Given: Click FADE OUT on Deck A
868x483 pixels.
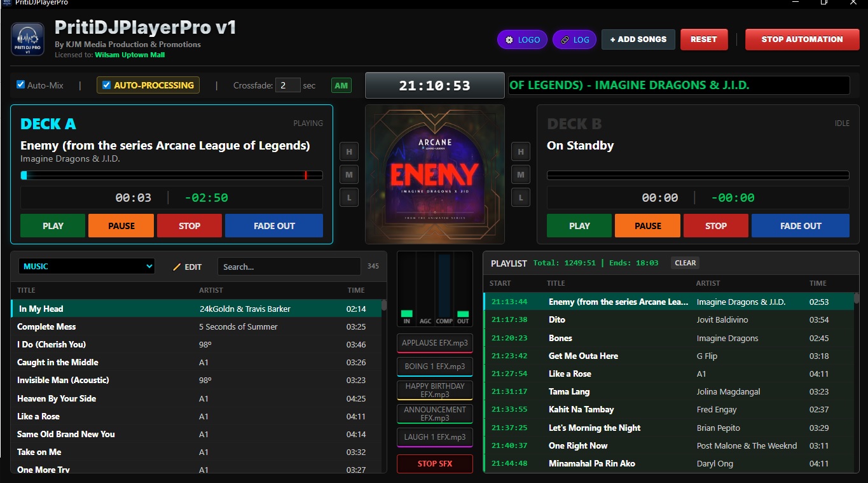Looking at the screenshot, I should 274,226.
